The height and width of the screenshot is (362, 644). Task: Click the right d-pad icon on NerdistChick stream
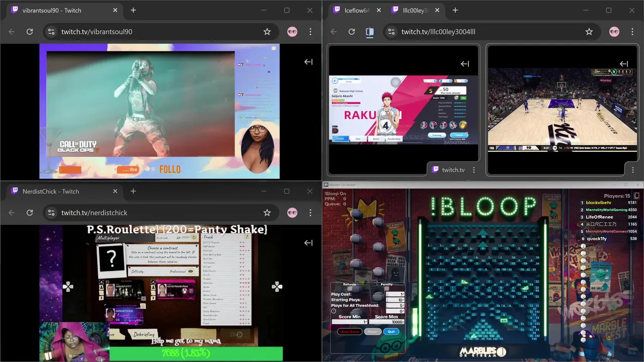coord(277,287)
